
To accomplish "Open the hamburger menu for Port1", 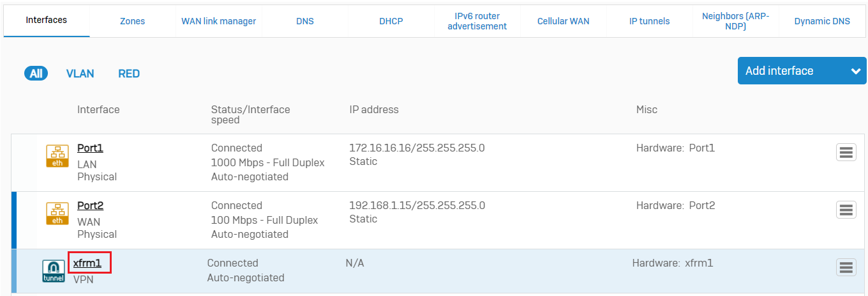I will [x=846, y=152].
